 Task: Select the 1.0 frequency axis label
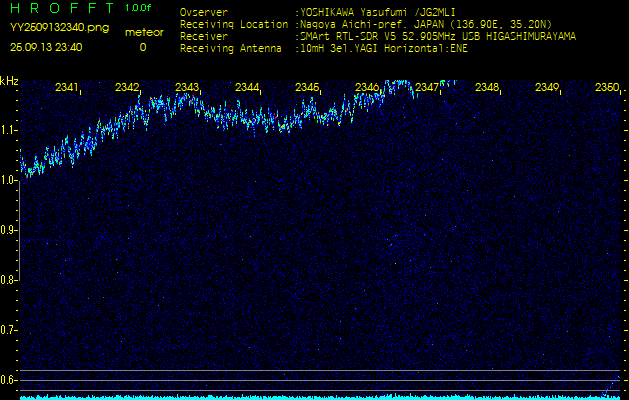9,180
